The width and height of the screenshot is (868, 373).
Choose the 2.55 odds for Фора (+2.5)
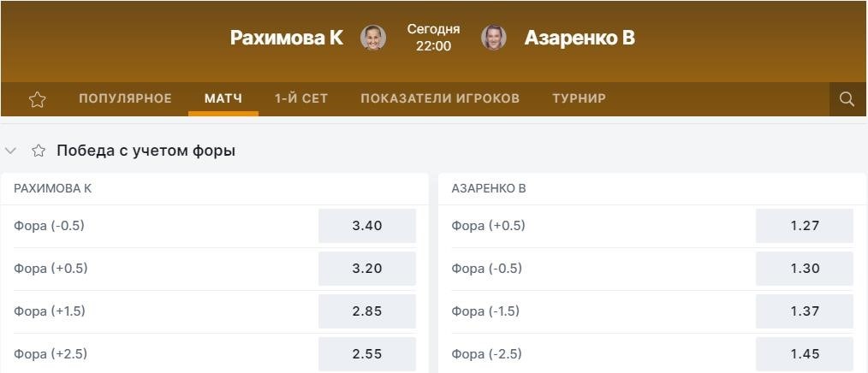pyautogui.click(x=367, y=353)
